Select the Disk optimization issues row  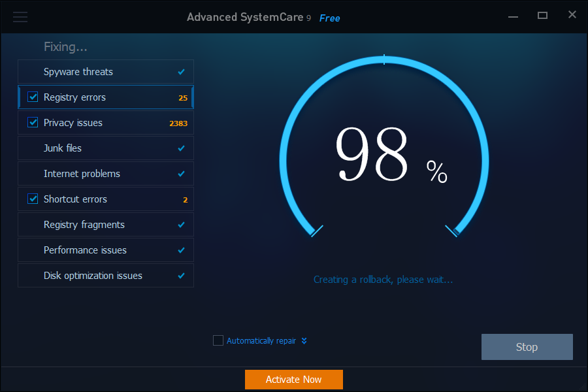pyautogui.click(x=106, y=276)
